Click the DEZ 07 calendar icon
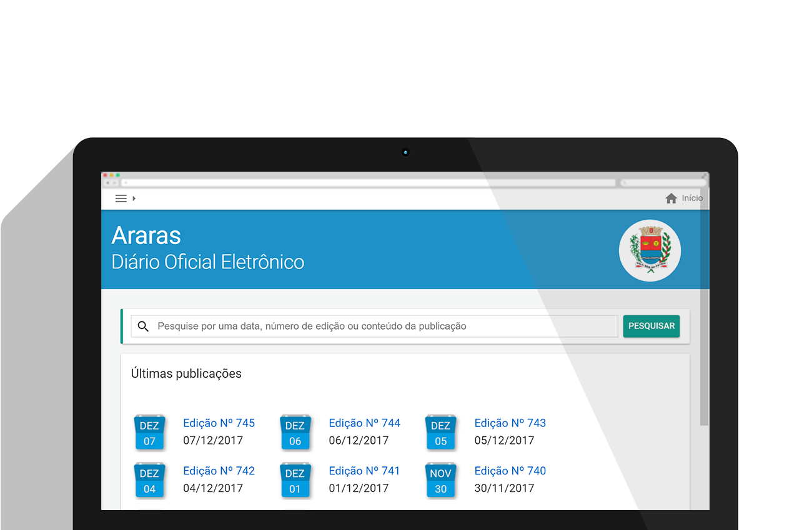 149,433
